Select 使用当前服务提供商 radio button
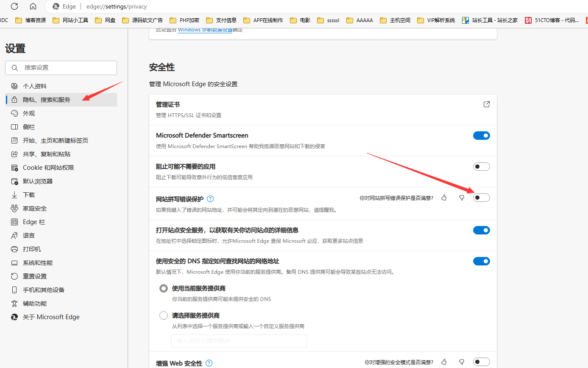 point(164,289)
